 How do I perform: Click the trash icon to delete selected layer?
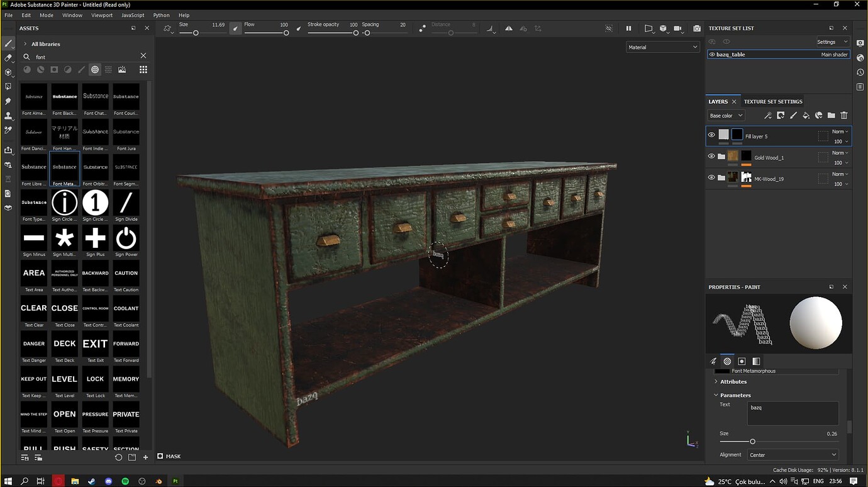tap(843, 115)
